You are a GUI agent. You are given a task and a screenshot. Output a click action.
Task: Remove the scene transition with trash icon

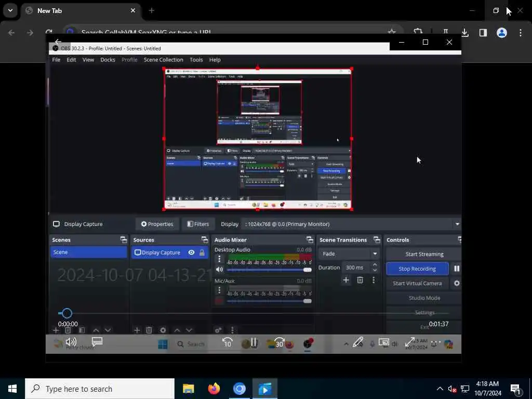coord(360,280)
